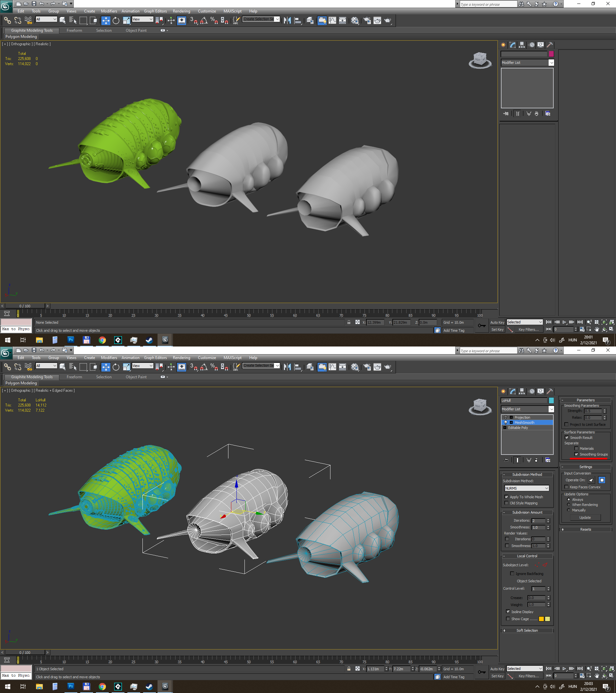Viewport: 616px width, 693px height.
Task: Expand the Resets rollout
Action: [x=586, y=529]
